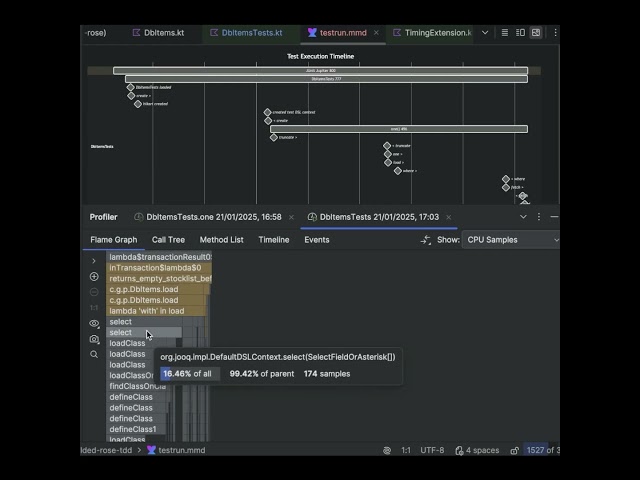Viewport: 640px width, 480px height.
Task: Open the Profiler panel options menu
Action: click(x=539, y=217)
